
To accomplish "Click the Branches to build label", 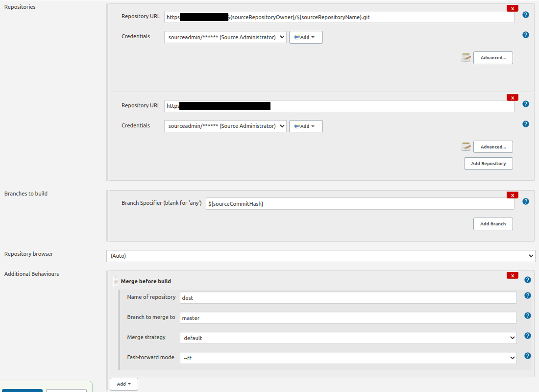I will coord(26,194).
